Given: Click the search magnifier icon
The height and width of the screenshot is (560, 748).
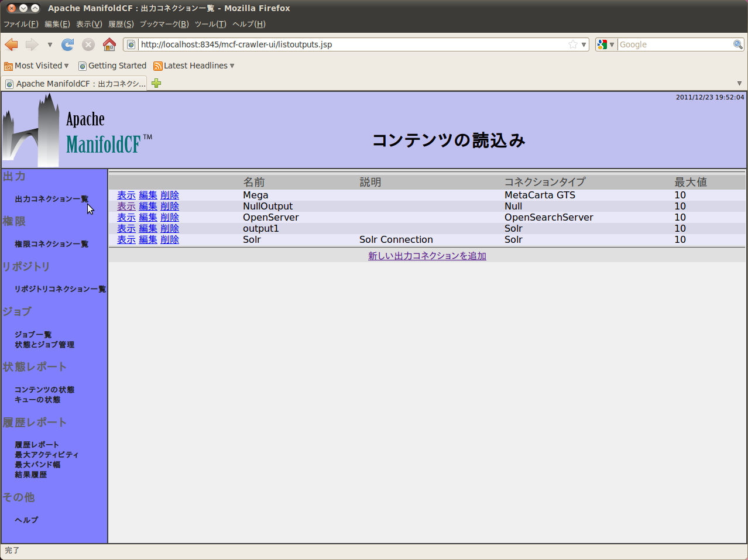Looking at the screenshot, I should (737, 44).
